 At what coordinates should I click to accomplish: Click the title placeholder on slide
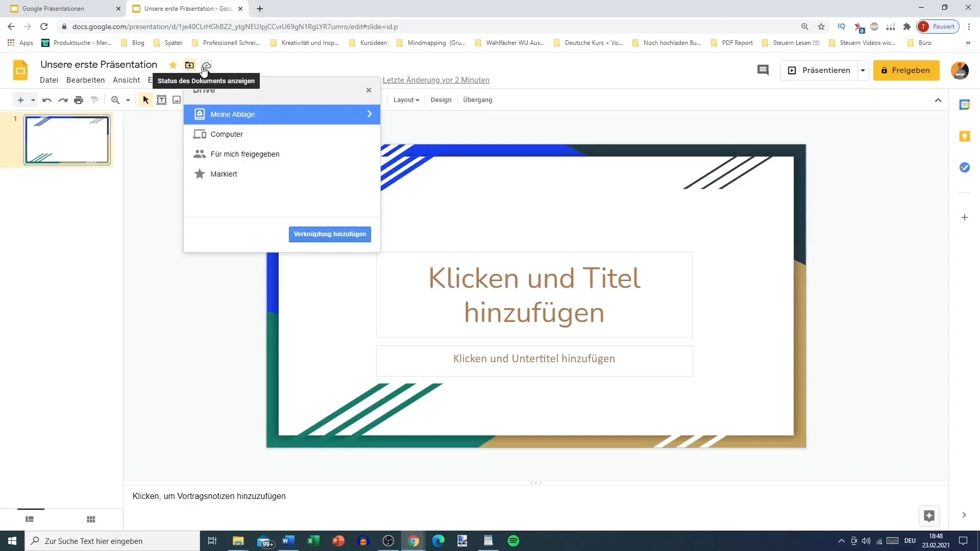534,295
